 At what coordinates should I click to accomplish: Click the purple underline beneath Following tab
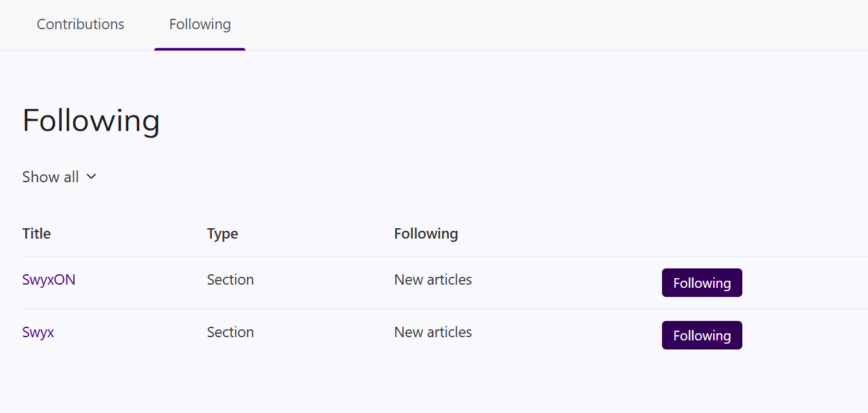click(x=200, y=49)
